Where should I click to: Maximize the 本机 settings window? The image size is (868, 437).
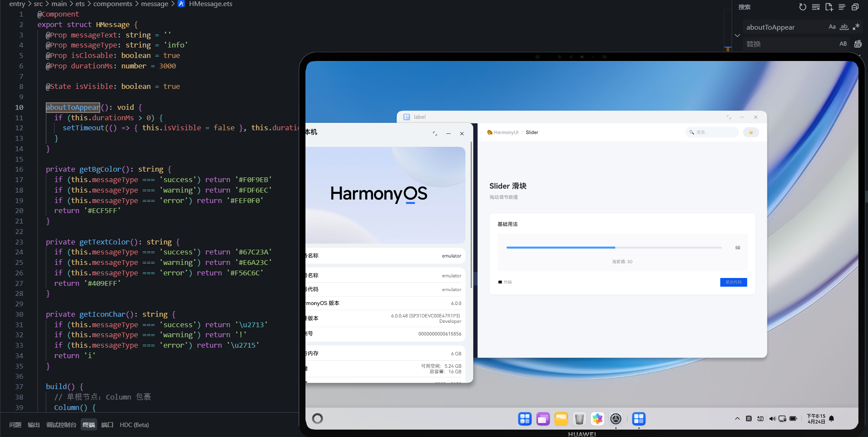coord(435,134)
